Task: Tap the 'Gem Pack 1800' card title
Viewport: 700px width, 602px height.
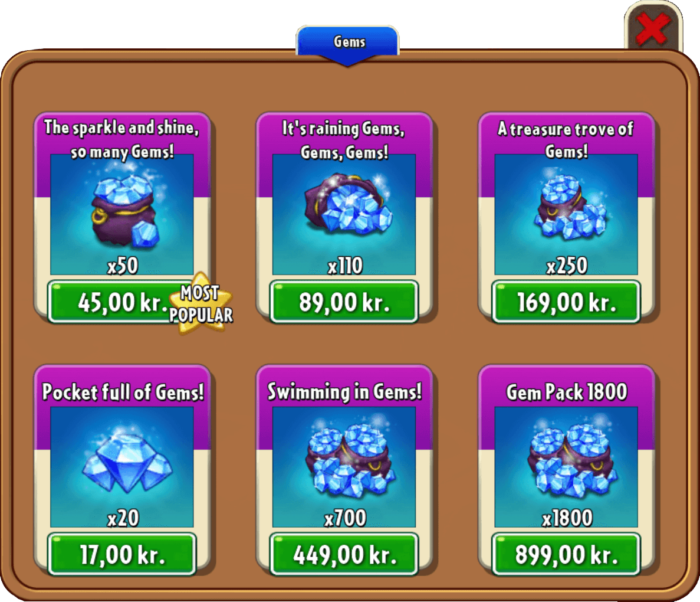Action: (x=567, y=392)
